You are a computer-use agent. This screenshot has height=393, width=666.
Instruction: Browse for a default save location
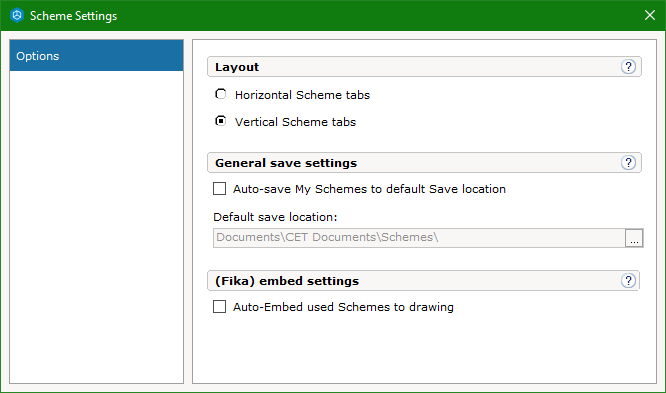[x=634, y=238]
